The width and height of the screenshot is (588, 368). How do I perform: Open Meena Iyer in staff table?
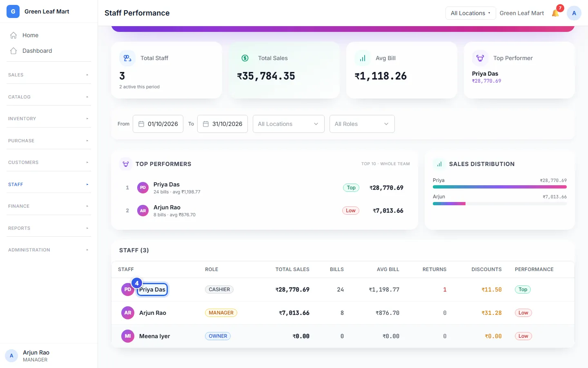(154, 336)
